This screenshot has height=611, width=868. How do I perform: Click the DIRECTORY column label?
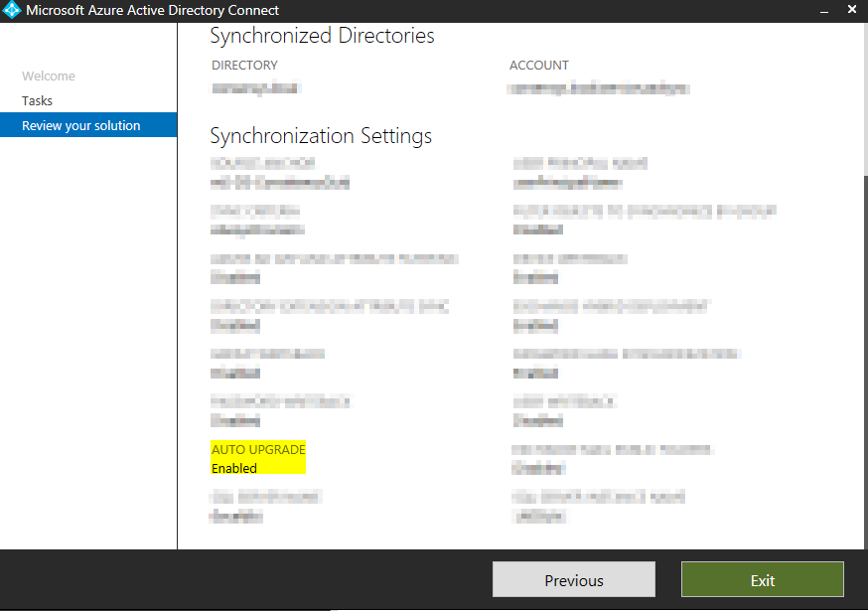point(244,65)
